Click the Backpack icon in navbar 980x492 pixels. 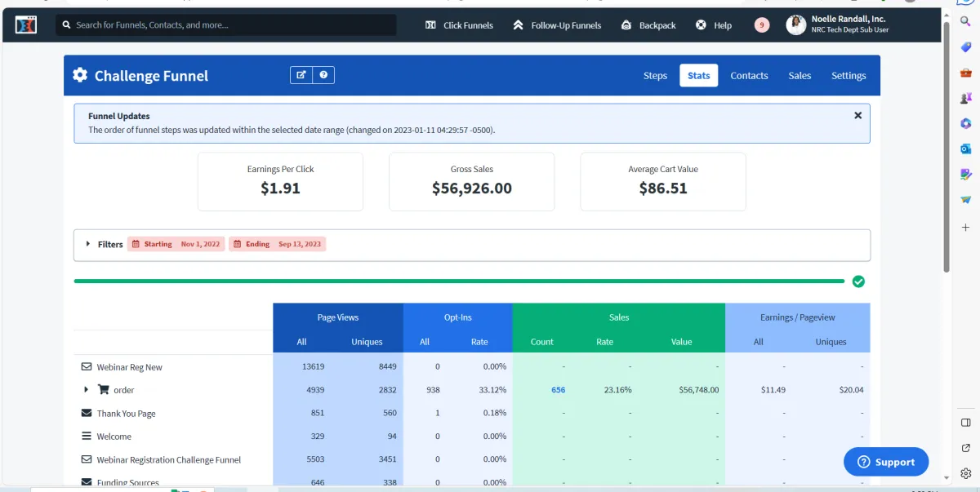click(626, 25)
